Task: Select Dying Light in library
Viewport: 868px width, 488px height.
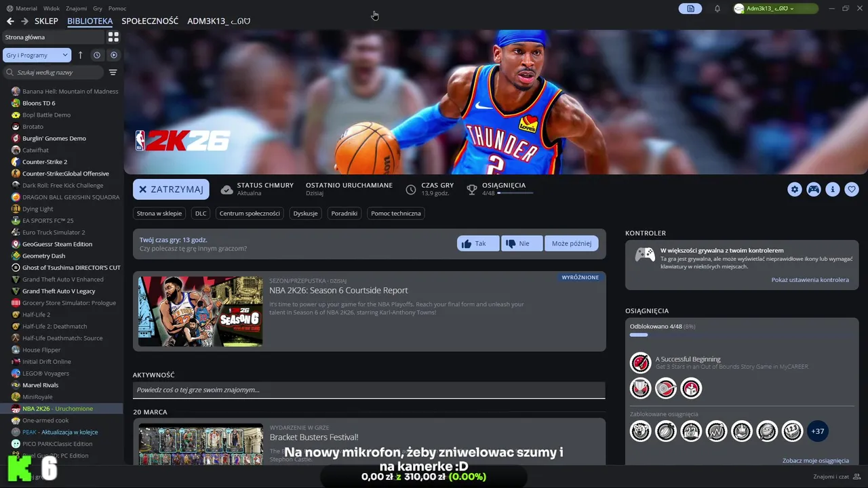Action: coord(37,209)
